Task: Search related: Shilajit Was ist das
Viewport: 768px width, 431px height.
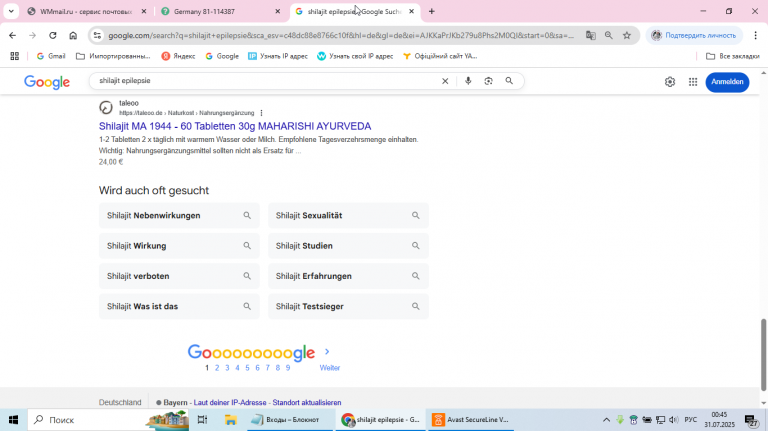Action: pyautogui.click(x=179, y=307)
